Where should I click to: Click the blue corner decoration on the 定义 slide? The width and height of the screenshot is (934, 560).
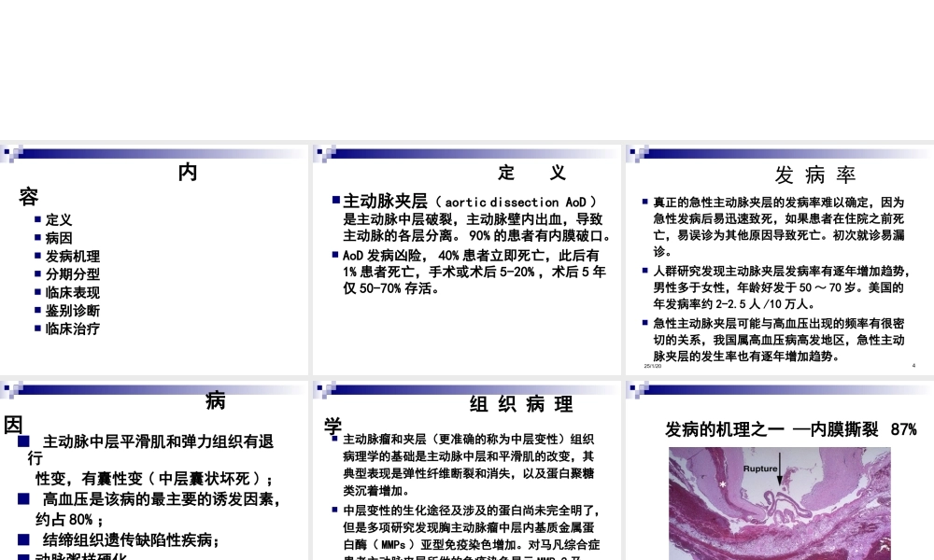321,151
